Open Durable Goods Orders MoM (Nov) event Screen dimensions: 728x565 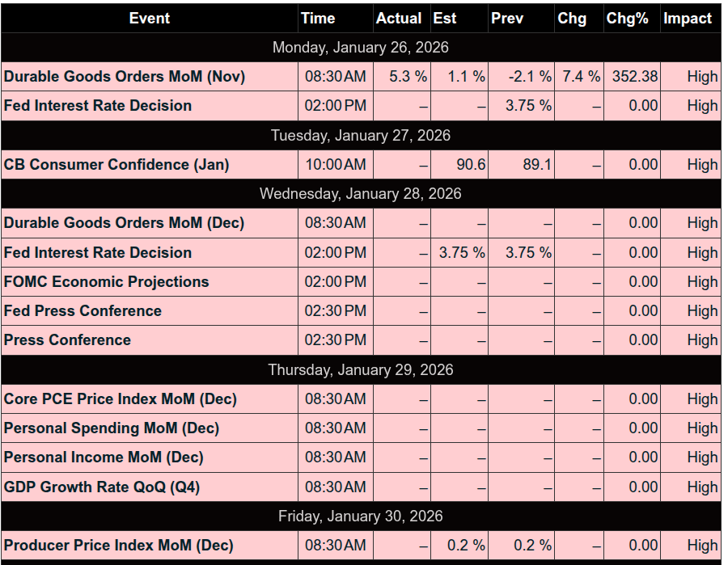tap(125, 77)
